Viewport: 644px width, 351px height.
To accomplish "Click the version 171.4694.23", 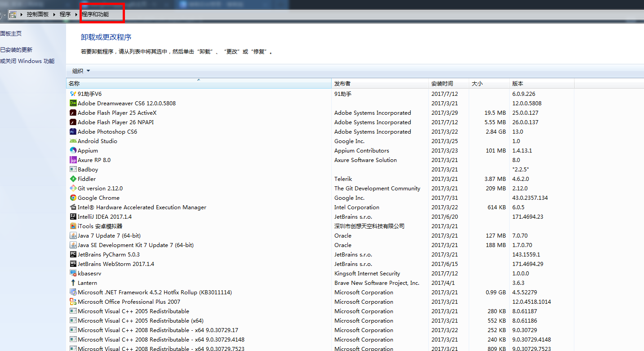I will [x=528, y=216].
